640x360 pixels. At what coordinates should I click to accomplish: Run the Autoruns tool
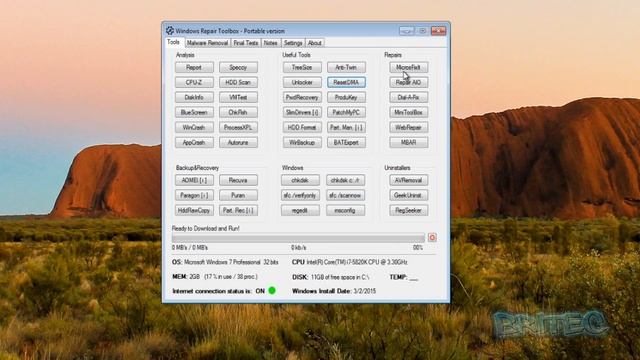tap(238, 142)
